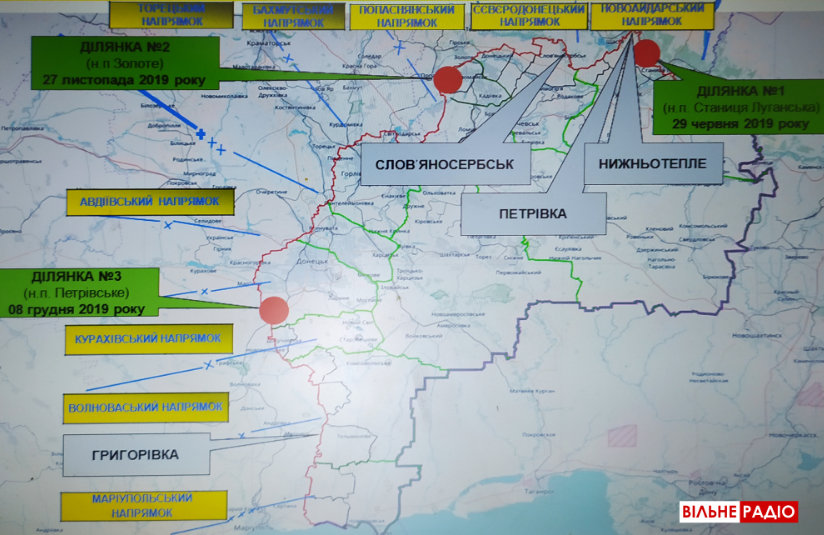
Task: Click the blue plus marker on the map
Action: [x=201, y=134]
